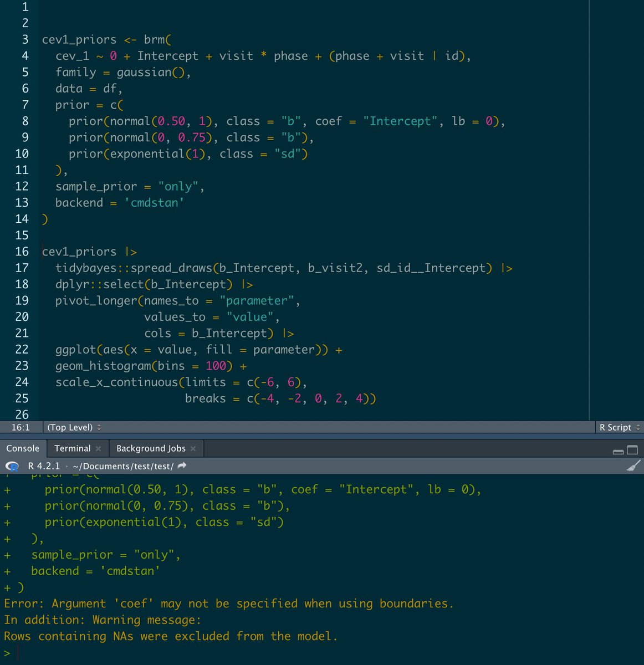Click the tidybayes::spread_draws code line
The height and width of the screenshot is (665, 644).
coord(284,268)
